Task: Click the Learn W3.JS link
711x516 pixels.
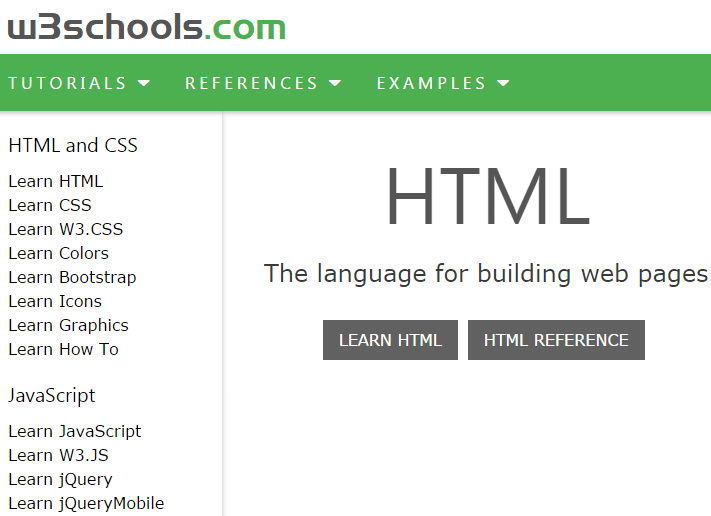Action: [x=58, y=455]
